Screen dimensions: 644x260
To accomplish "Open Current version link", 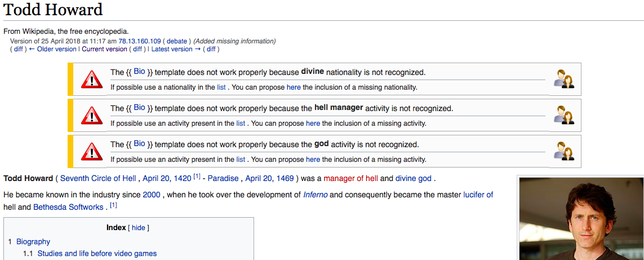I will [x=104, y=49].
